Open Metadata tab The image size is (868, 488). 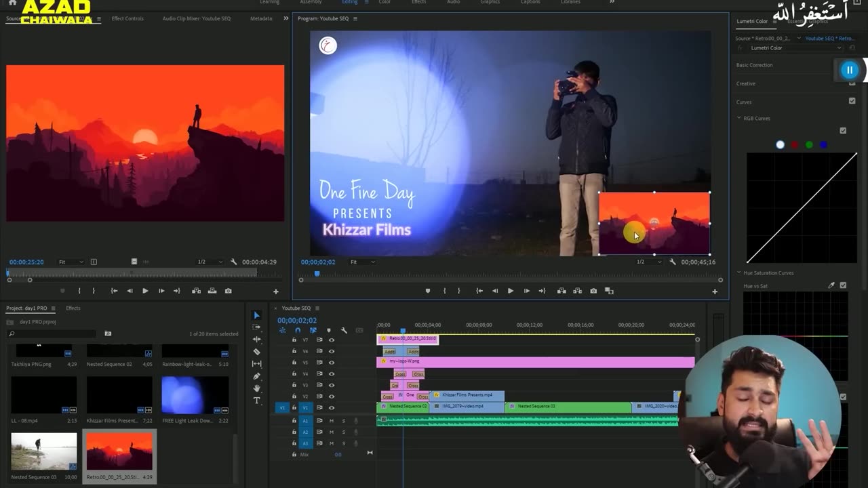click(x=261, y=18)
